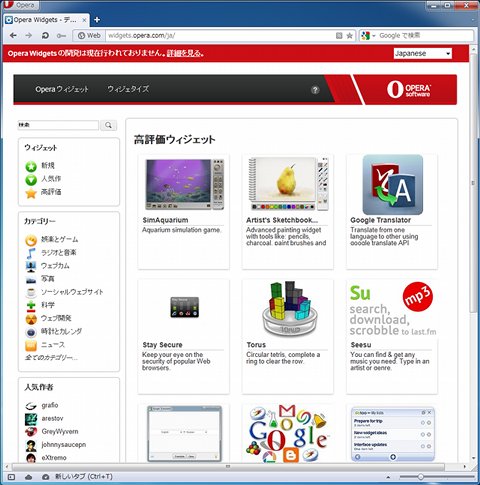Screen dimensions: 480x485
Task: Click the panel toggle icon in status bar
Action: click(11, 477)
